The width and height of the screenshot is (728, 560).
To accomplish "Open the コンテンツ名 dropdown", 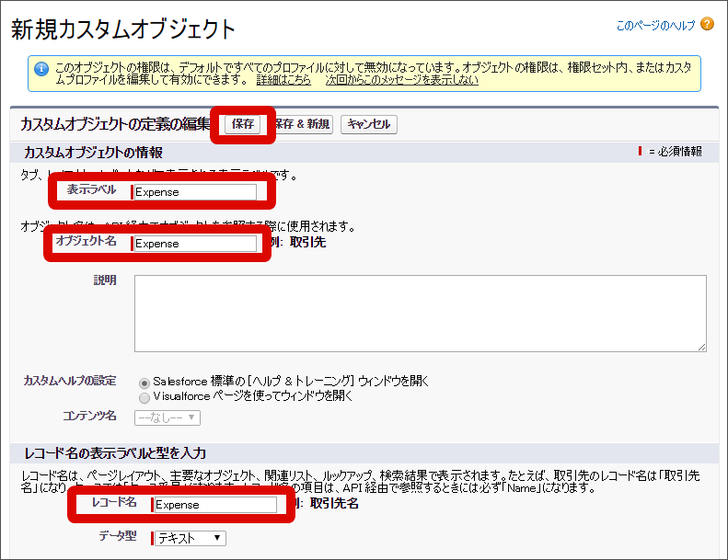I will pyautogui.click(x=168, y=417).
